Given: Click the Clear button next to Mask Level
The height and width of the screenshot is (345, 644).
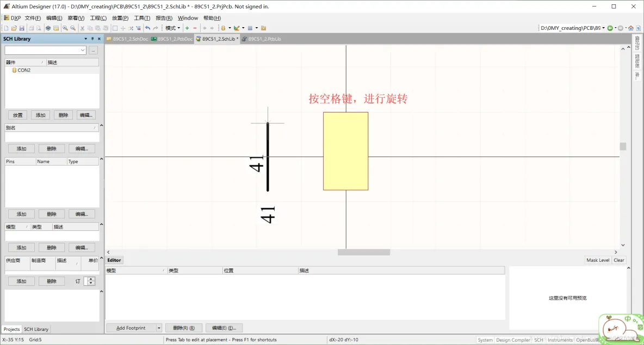Looking at the screenshot, I should pyautogui.click(x=618, y=260).
